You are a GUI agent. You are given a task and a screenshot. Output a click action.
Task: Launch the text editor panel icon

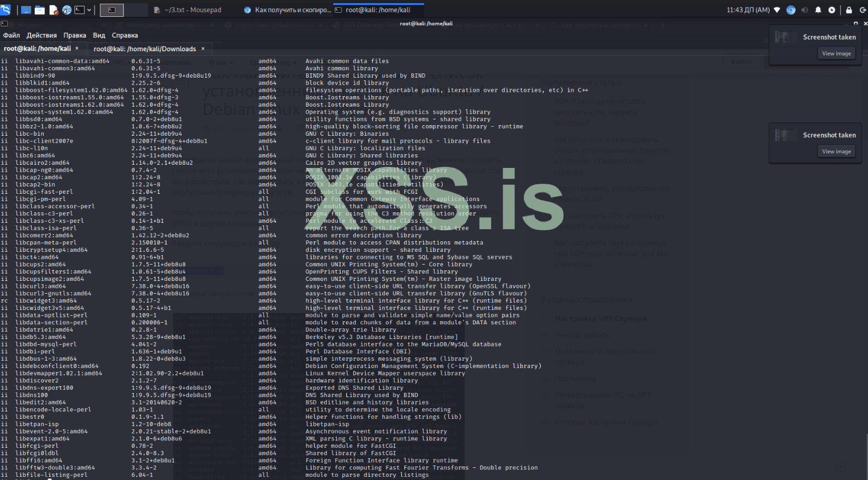(x=53, y=10)
